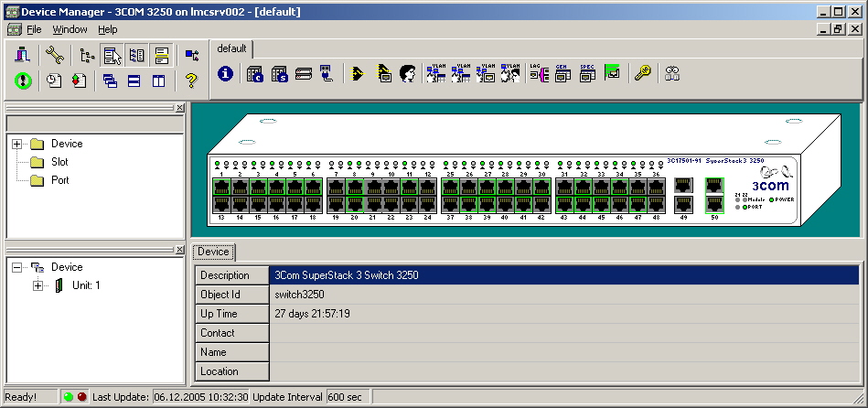Click the wrench configuration icon
Image resolution: width=868 pixels, height=408 pixels.
pyautogui.click(x=54, y=55)
